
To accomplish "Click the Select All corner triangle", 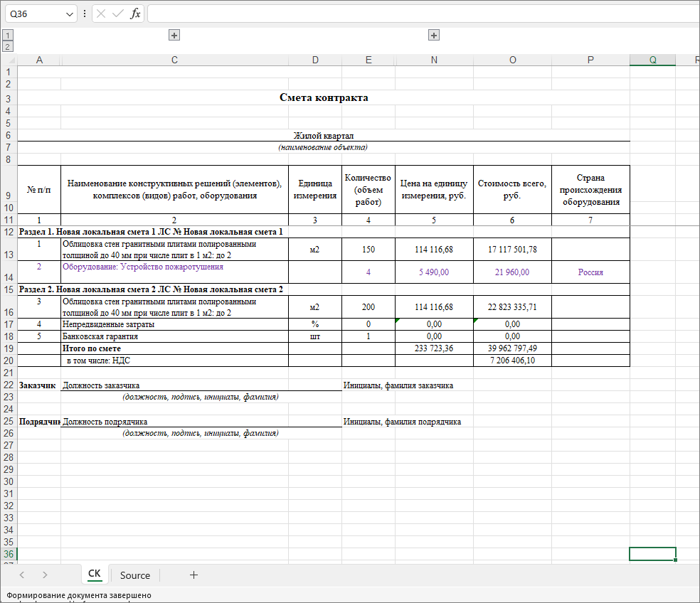I will click(x=8, y=60).
